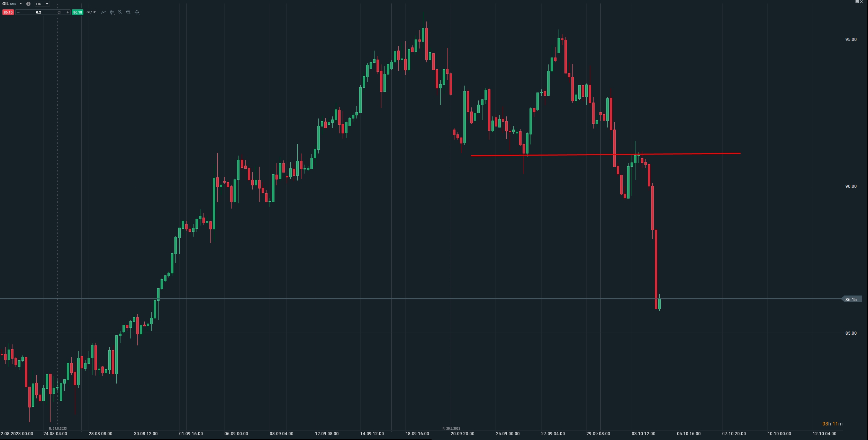Increase trade volume with plus button
The image size is (868, 440).
tap(68, 12)
